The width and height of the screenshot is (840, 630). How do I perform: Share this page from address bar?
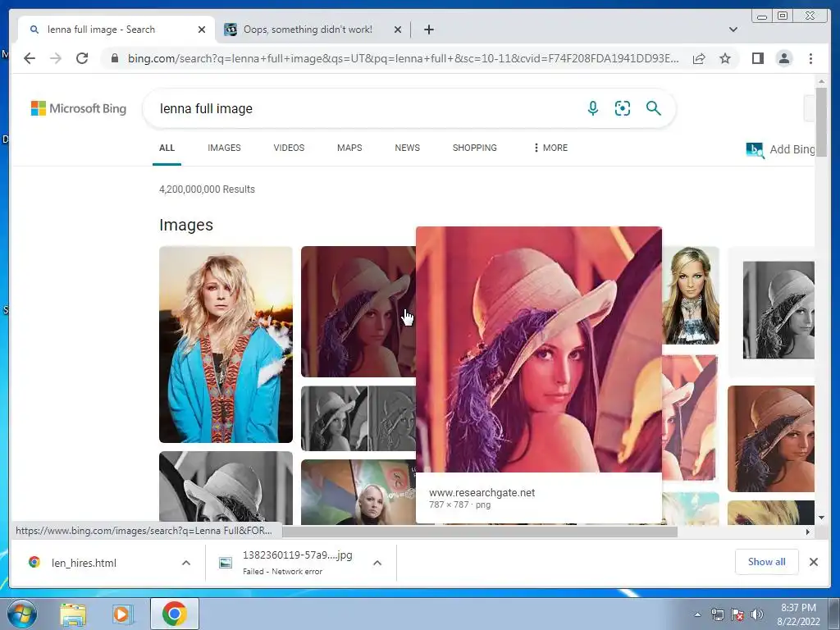[699, 58]
